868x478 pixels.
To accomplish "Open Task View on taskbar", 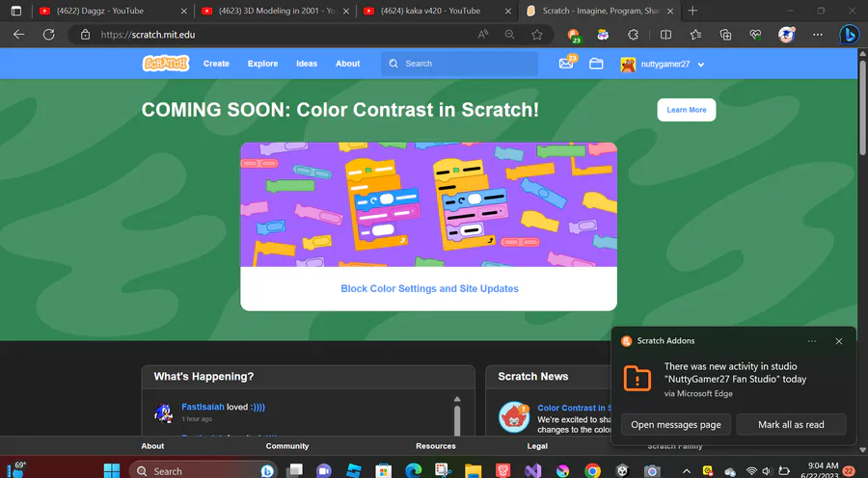I will point(294,471).
